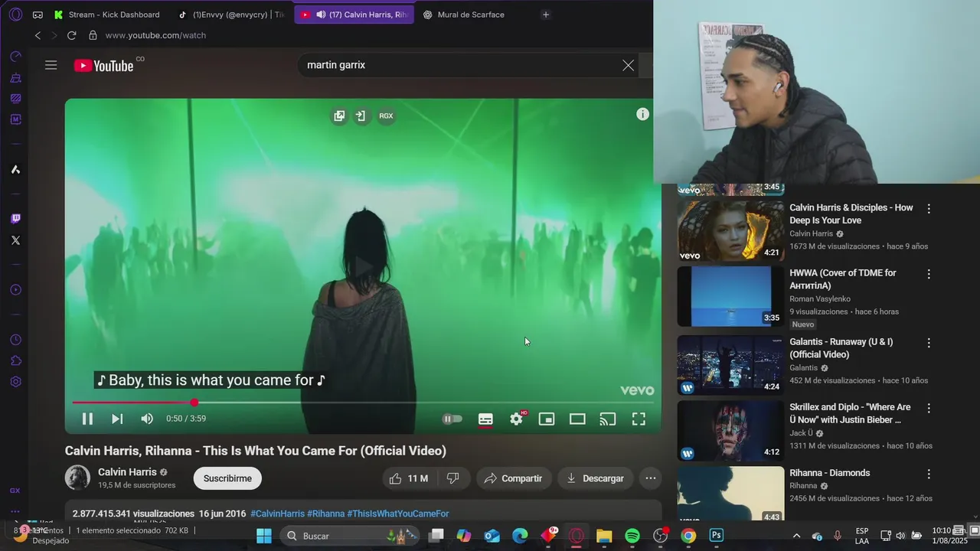This screenshot has height=551, width=980.
Task: Open the YouTube guide hamburger menu
Action: [x=51, y=65]
